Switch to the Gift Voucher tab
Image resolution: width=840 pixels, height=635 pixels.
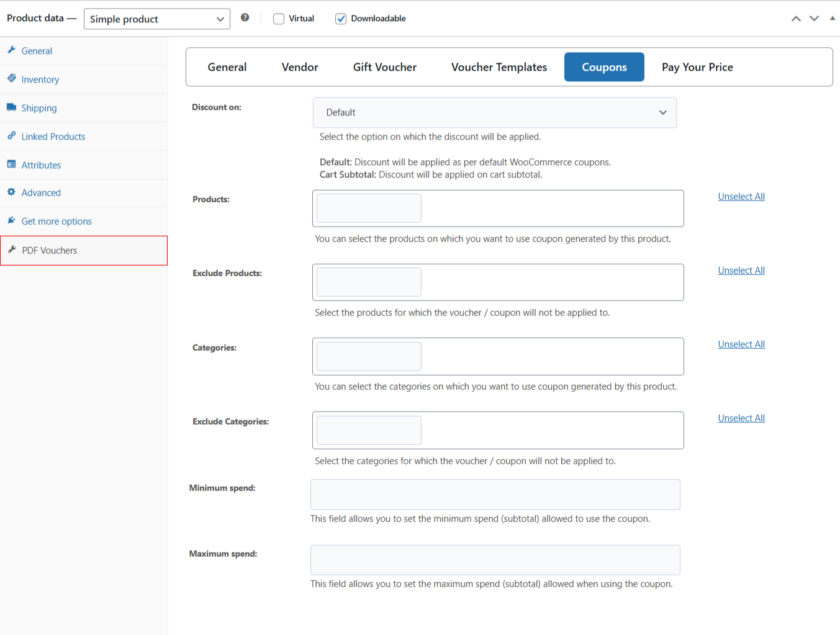pyautogui.click(x=385, y=67)
